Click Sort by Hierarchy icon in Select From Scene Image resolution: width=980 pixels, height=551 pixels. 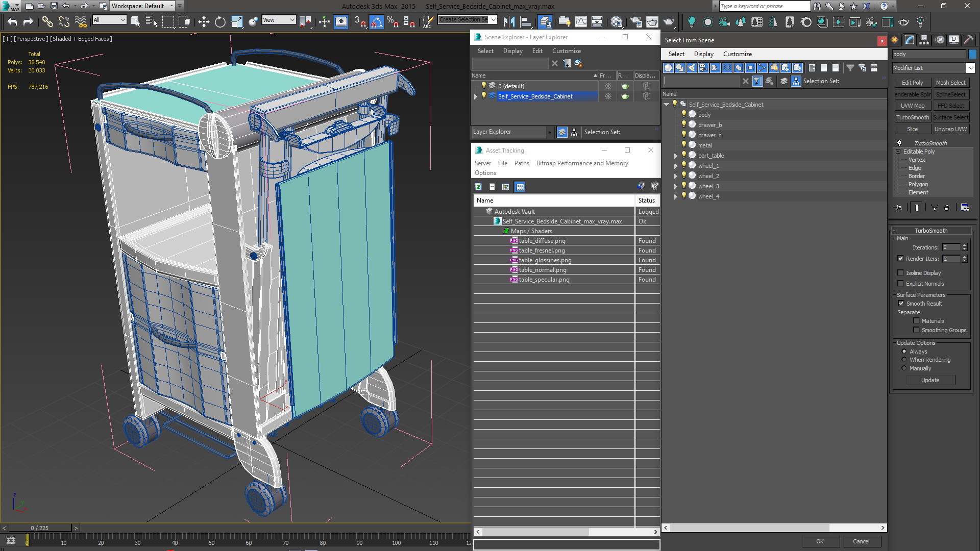pos(796,81)
